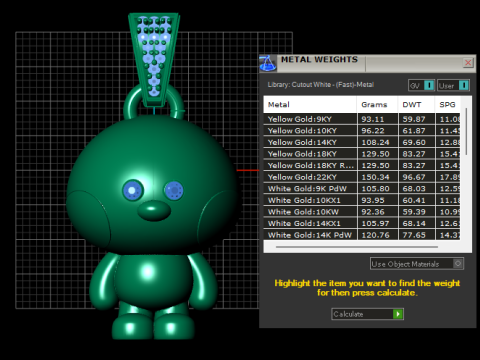Screen dimensions: 480x360
Task: Select the character's nose in viewport
Action: (x=154, y=210)
